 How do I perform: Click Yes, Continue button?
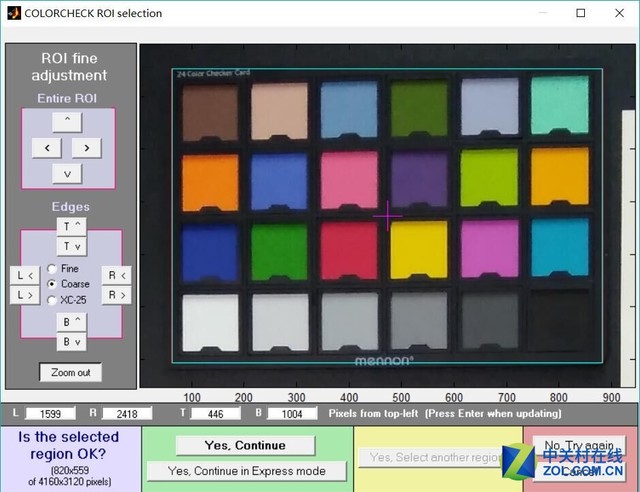tap(245, 445)
